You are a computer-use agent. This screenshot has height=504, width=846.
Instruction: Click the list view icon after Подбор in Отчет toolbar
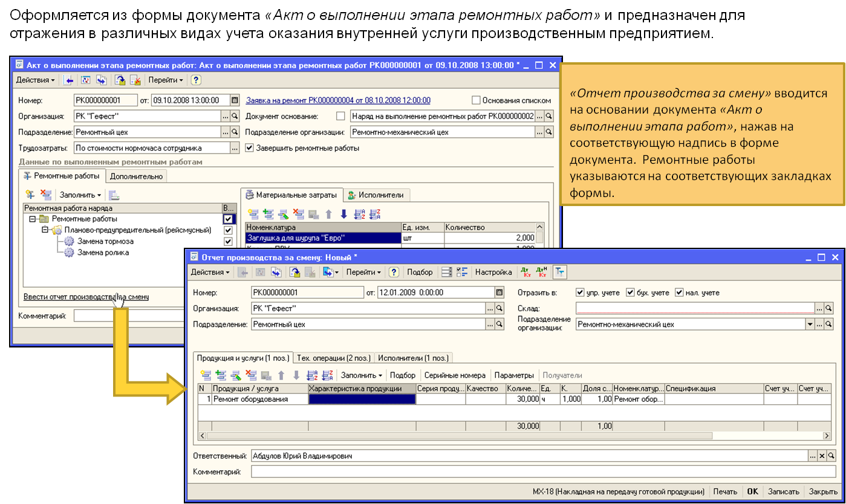click(x=446, y=273)
